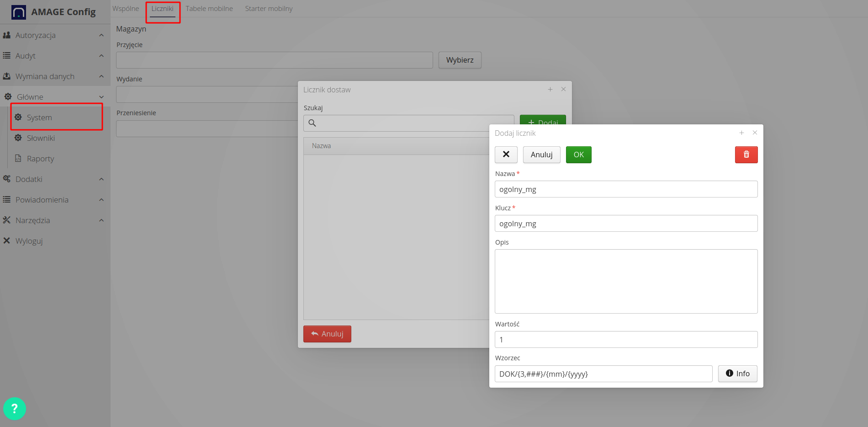This screenshot has height=427, width=868.
Task: Click the gear icon beside System
Action: click(x=18, y=117)
